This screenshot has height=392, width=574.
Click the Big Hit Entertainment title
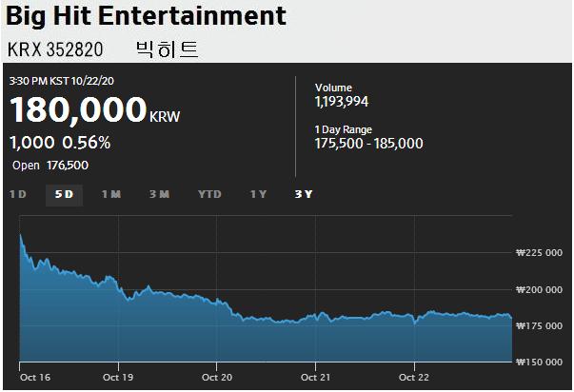pos(146,16)
